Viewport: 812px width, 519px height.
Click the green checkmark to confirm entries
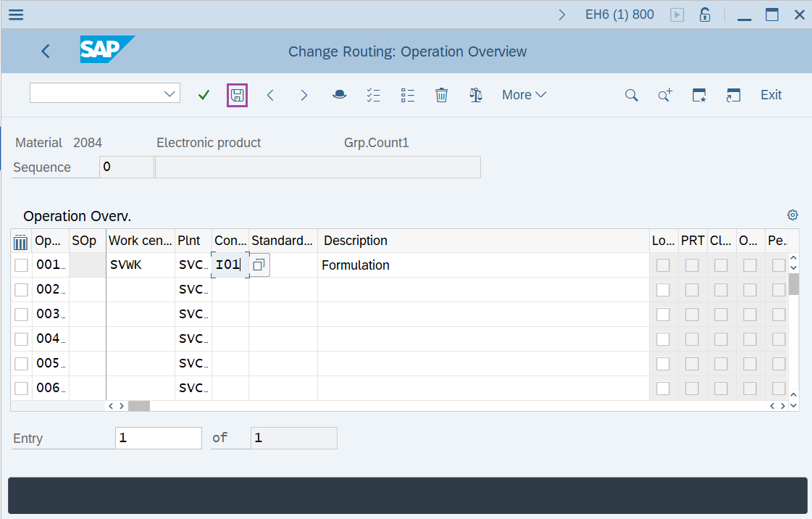pos(204,94)
